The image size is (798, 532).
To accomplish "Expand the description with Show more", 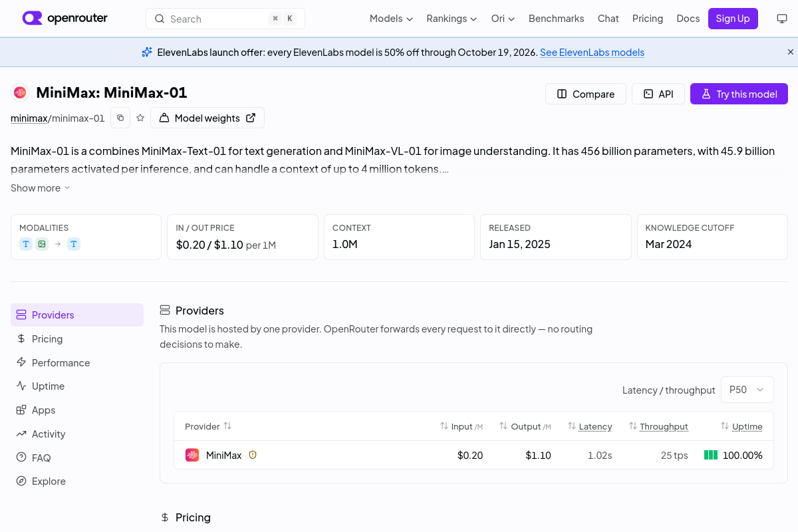I will [41, 188].
